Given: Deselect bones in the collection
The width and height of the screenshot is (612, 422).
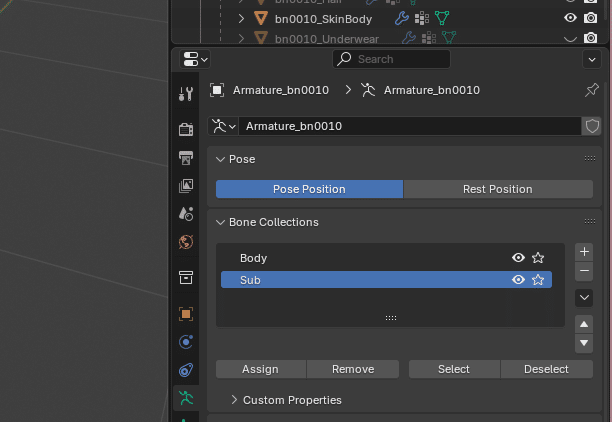Looking at the screenshot, I should 546,369.
